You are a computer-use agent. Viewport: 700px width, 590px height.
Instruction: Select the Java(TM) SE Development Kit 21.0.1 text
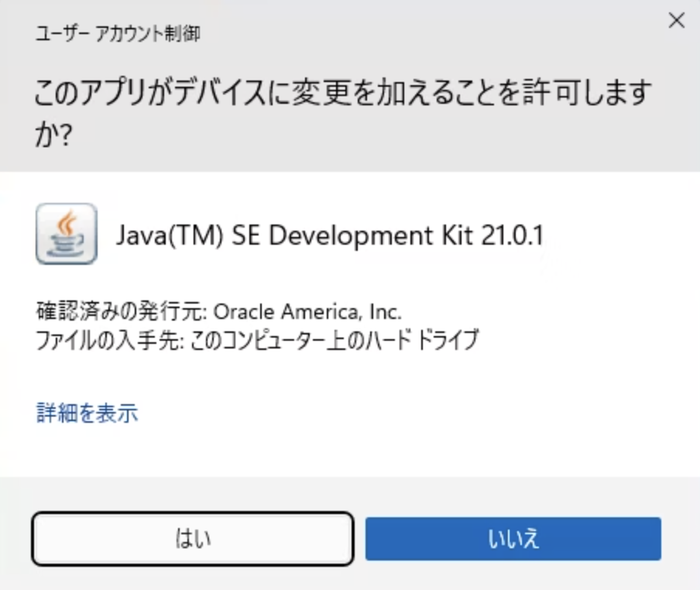click(x=330, y=235)
